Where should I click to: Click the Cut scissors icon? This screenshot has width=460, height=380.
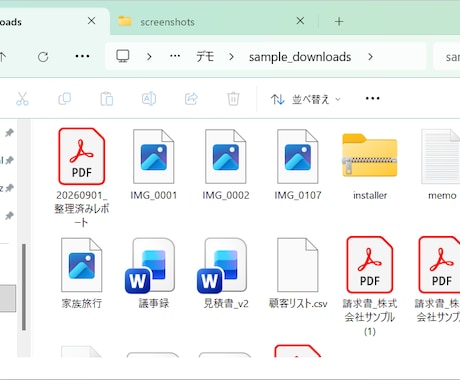[x=22, y=99]
